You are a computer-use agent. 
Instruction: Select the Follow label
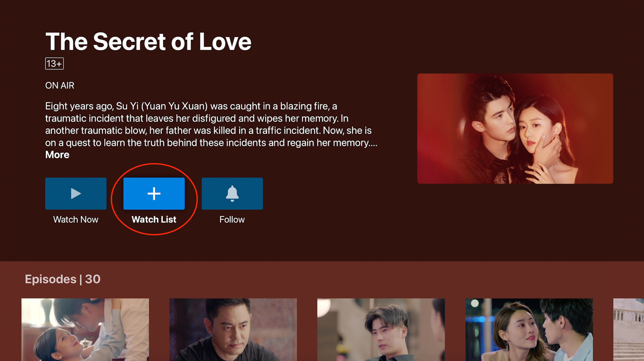[x=232, y=219]
